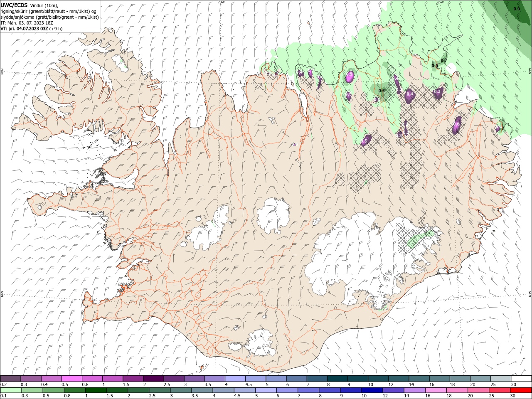Image resolution: width=532 pixels, height=399 pixels.
Task: Click the 'slydda/snjókoma' legend description line
Action: pos(49,17)
